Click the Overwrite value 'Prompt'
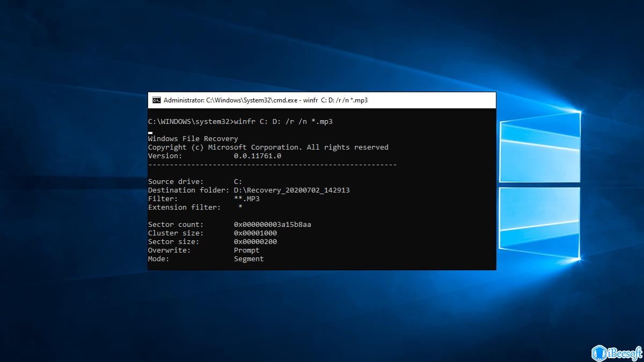Viewport: 644px width, 362px height. coord(247,250)
